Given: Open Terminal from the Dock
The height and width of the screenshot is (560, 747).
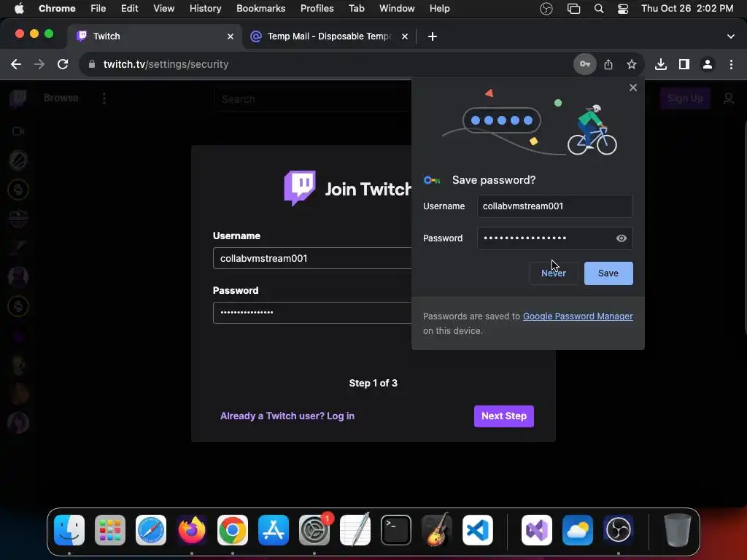Looking at the screenshot, I should (396, 530).
